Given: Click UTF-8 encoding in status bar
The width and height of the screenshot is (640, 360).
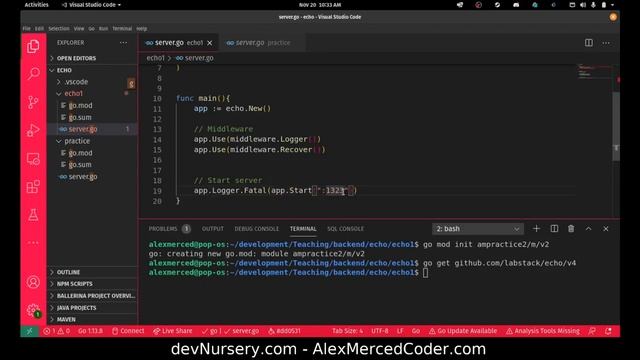Looking at the screenshot, I should click(x=380, y=331).
